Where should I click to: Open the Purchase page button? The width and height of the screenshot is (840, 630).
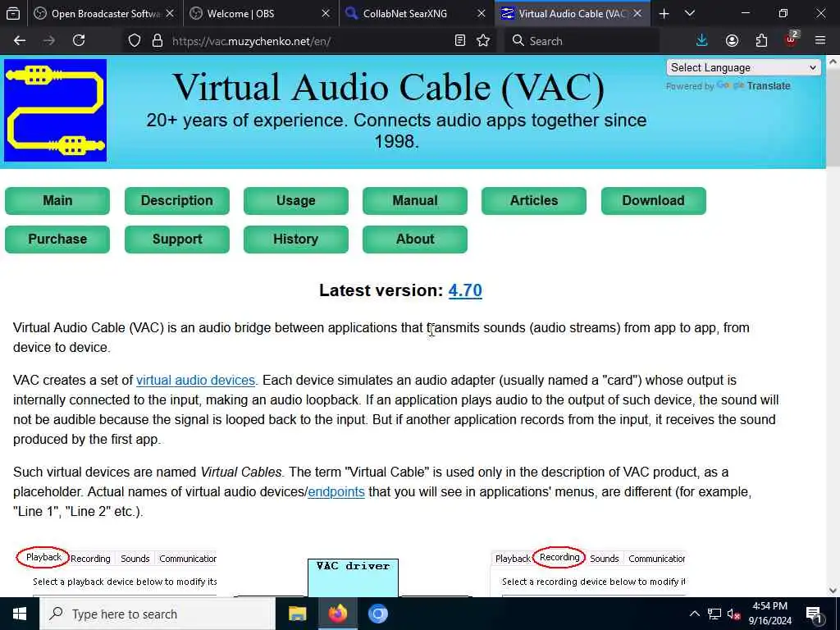pyautogui.click(x=57, y=239)
